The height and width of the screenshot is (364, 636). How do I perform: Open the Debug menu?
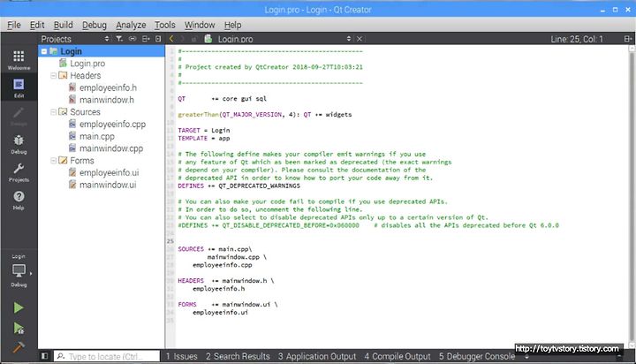click(x=95, y=25)
